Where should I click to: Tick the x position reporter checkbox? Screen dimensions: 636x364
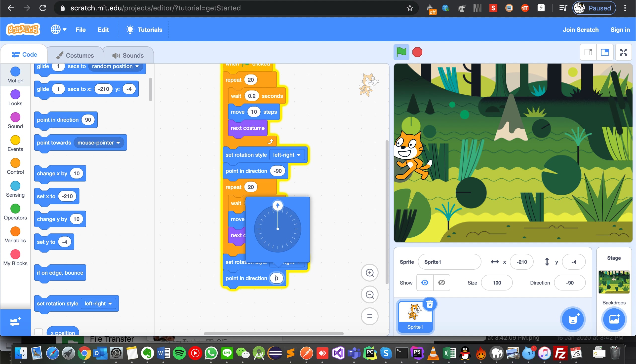[x=39, y=332]
